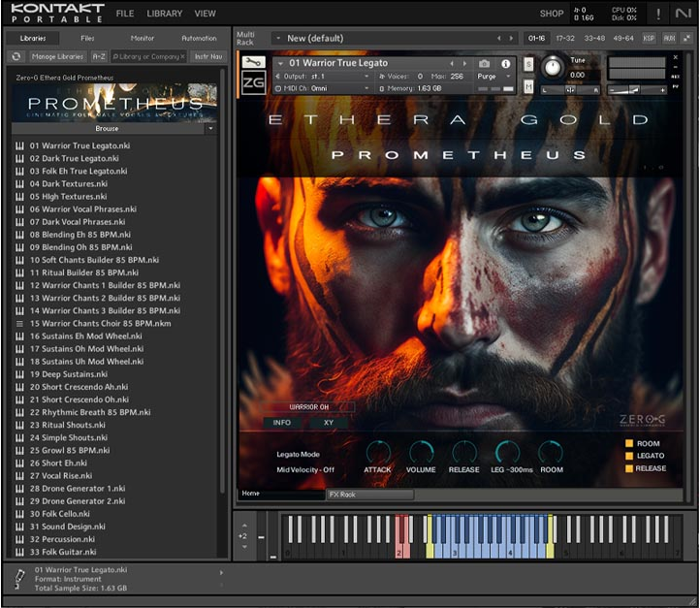Screen dimensions: 700x608
Task: Click the XY button
Action: pyautogui.click(x=329, y=423)
